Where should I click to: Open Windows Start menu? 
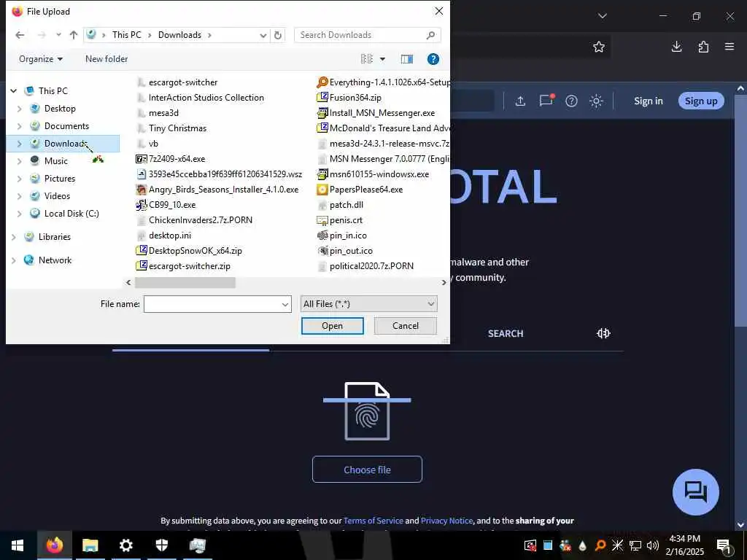click(x=18, y=545)
